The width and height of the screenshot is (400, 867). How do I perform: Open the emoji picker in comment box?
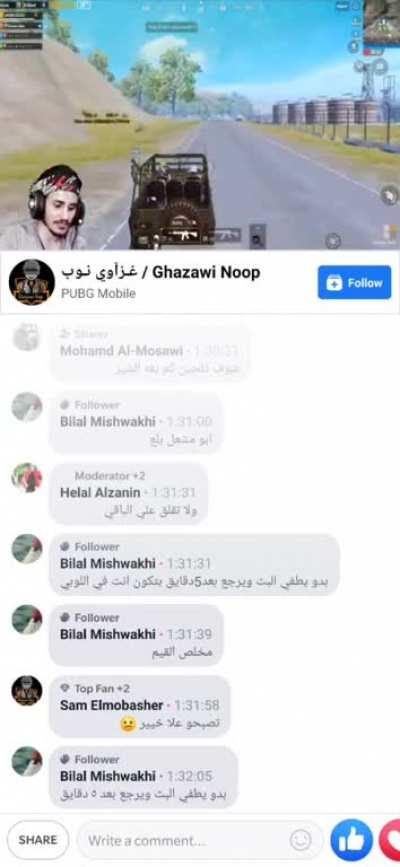(300, 840)
